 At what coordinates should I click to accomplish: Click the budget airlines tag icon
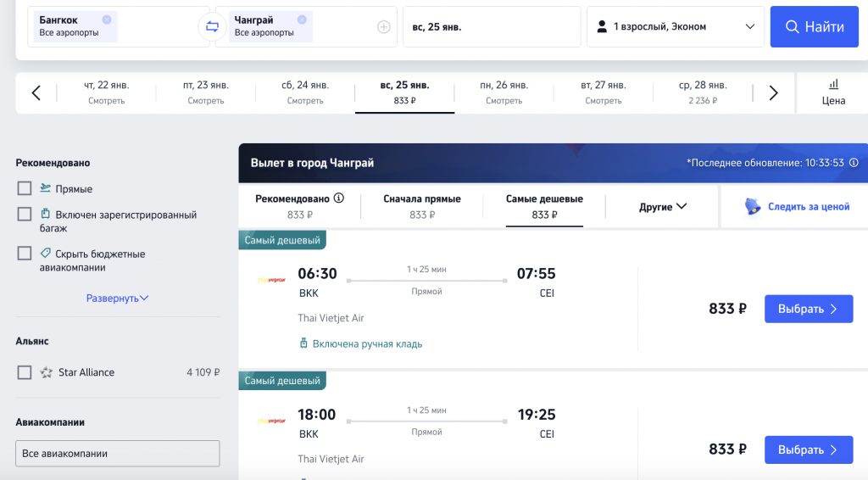coord(46,253)
